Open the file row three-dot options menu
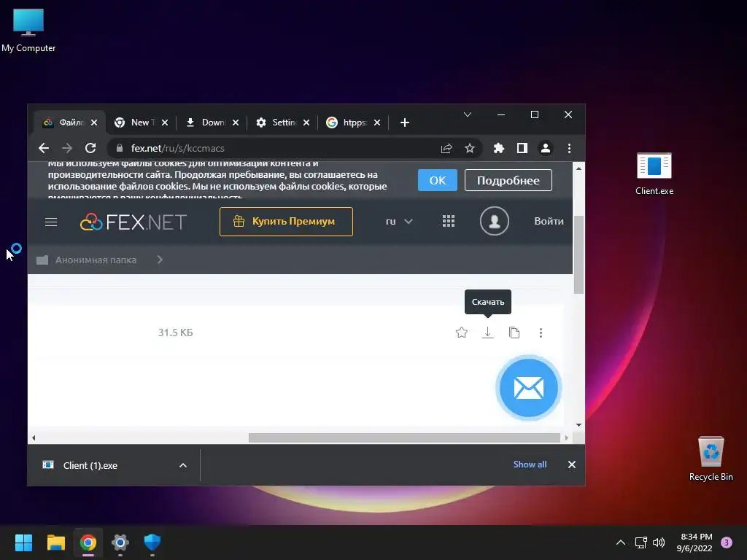This screenshot has width=747, height=560. pyautogui.click(x=541, y=332)
